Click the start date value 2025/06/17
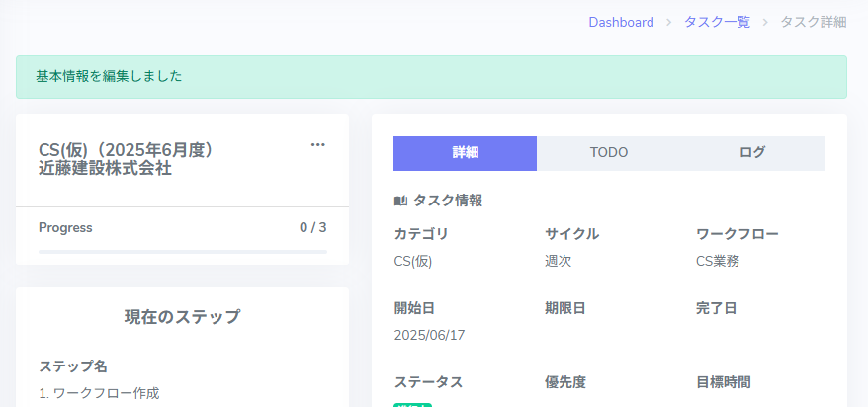The width and height of the screenshot is (868, 407). [x=429, y=335]
